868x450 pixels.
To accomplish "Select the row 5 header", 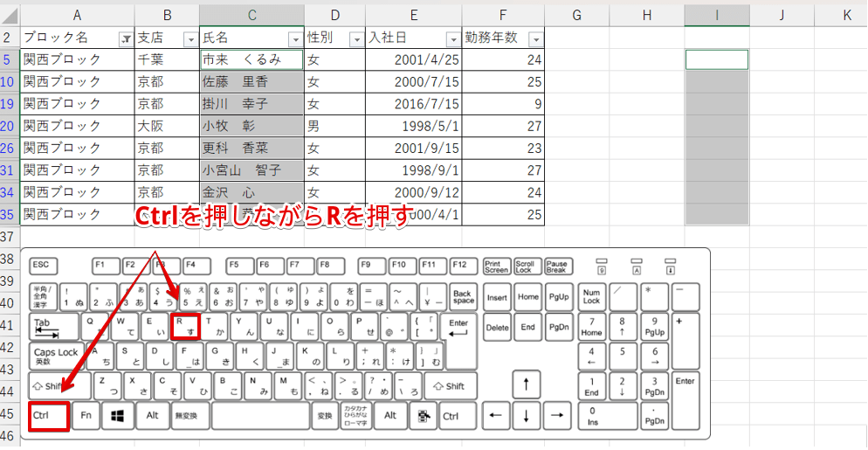I will [9, 60].
